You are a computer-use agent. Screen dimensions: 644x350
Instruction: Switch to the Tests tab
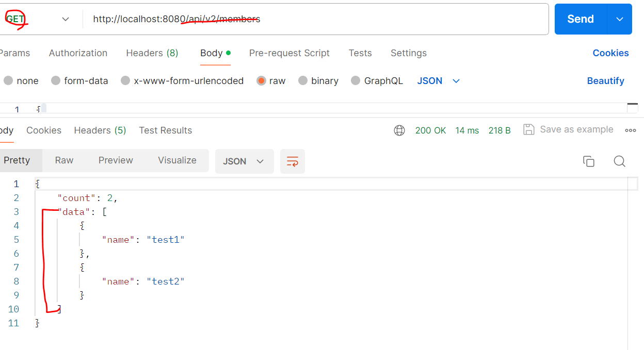tap(360, 53)
